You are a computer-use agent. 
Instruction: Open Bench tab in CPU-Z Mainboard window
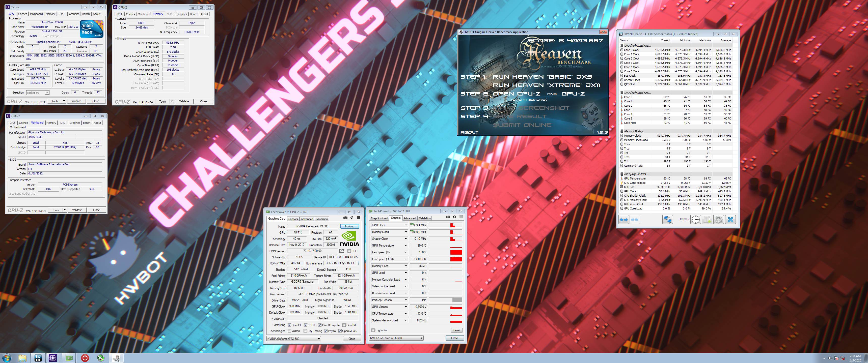click(87, 123)
